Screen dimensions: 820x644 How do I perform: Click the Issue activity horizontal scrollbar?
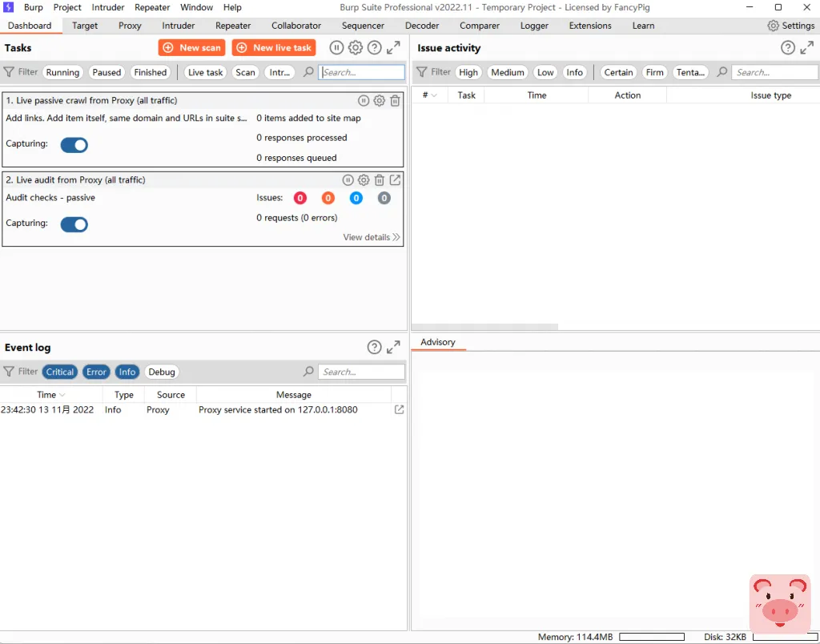coord(485,327)
